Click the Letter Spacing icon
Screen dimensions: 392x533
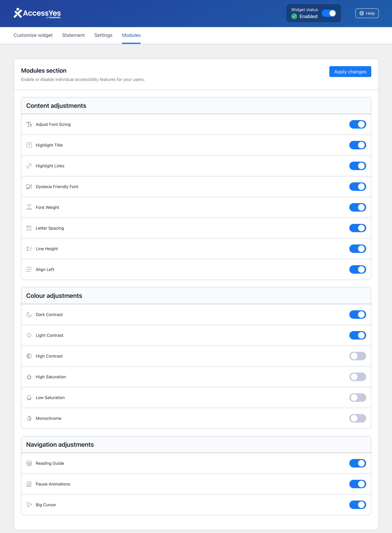29,228
